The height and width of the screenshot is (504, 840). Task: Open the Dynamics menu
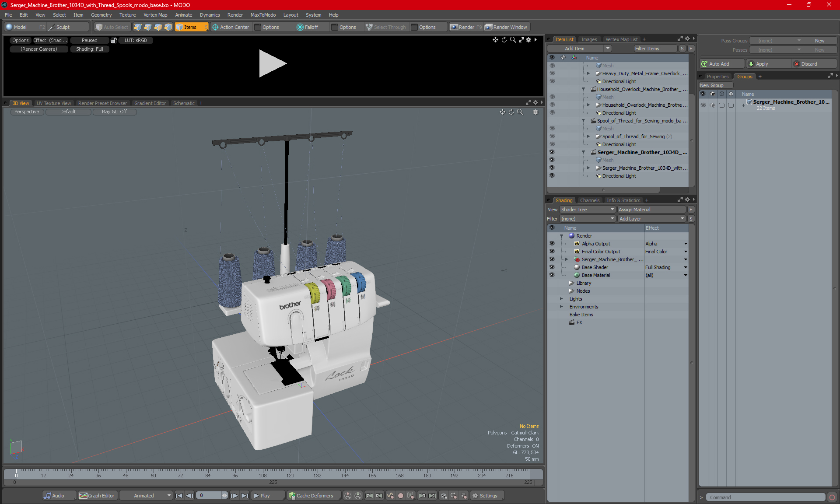(x=210, y=15)
